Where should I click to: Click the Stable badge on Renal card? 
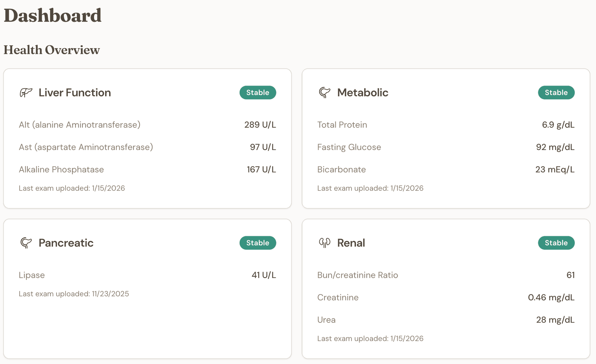pos(556,243)
